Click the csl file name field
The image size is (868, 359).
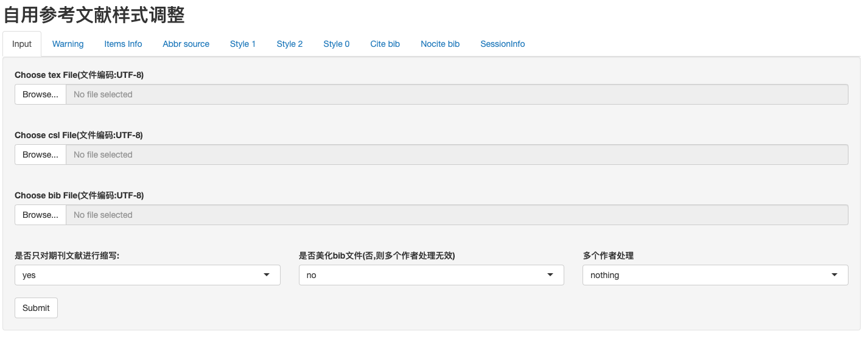tap(457, 155)
